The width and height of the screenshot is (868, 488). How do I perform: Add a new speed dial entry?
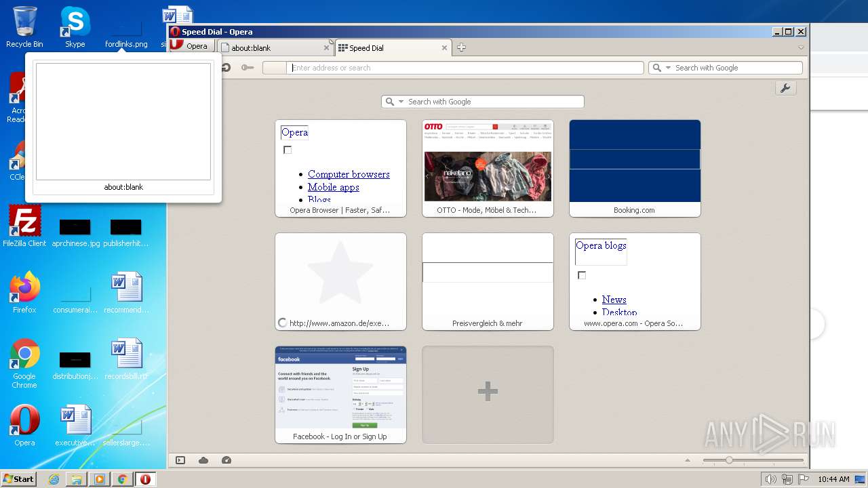pyautogui.click(x=488, y=394)
